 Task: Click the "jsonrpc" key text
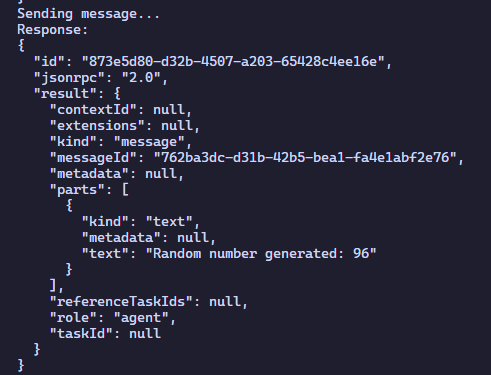coord(69,78)
